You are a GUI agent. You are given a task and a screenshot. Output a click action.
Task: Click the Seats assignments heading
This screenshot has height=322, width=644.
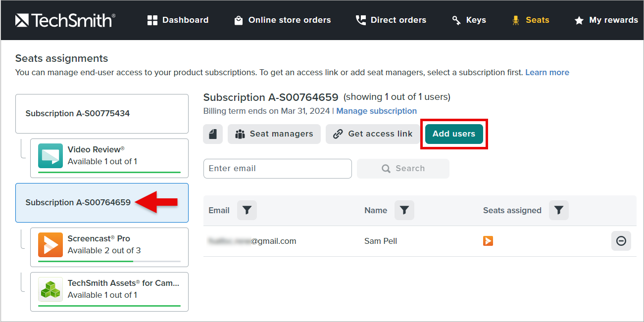click(61, 58)
